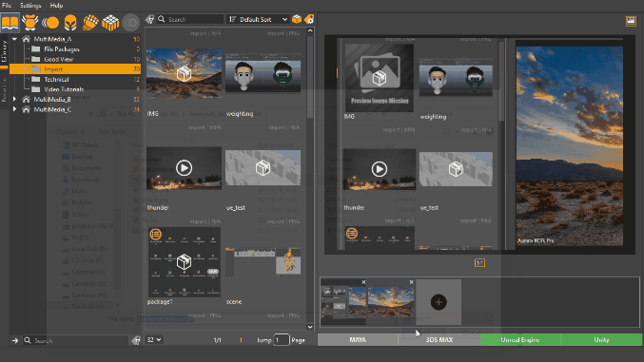This screenshot has width=644, height=362.
Task: Click the asset list scroll-down arrow
Action: point(310,327)
